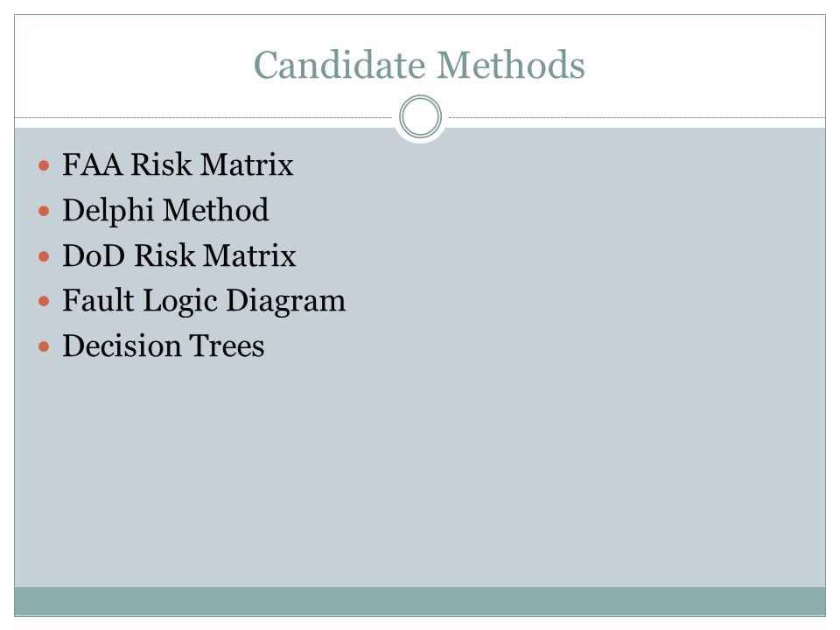Click the FAA Risk Matrix bullet text
The height and width of the screenshot is (630, 840).
[x=178, y=164]
